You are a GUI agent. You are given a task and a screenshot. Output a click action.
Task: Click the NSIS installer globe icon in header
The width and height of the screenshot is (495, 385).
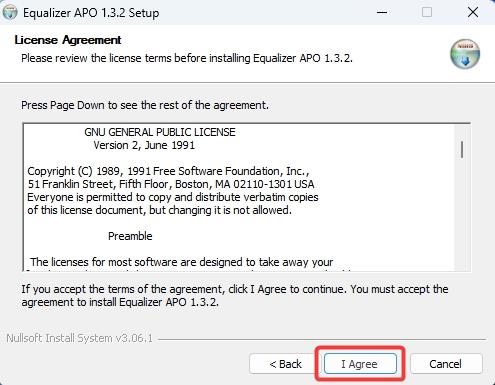(x=465, y=54)
